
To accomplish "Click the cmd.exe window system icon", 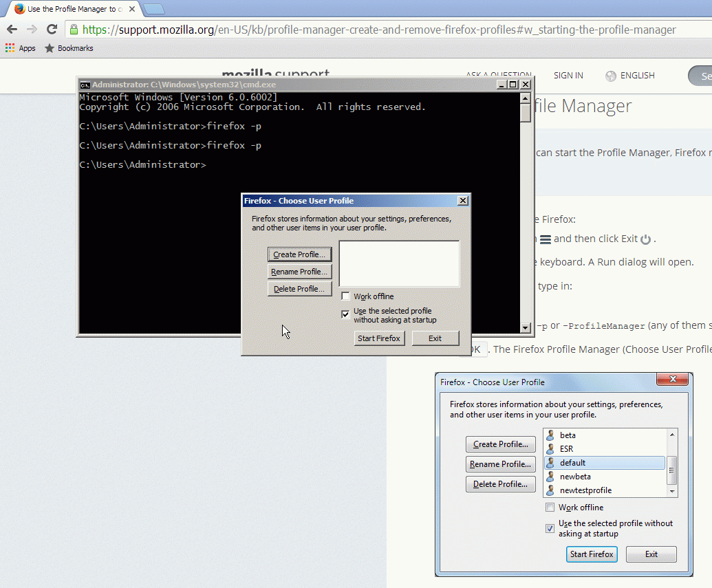I will click(x=85, y=85).
